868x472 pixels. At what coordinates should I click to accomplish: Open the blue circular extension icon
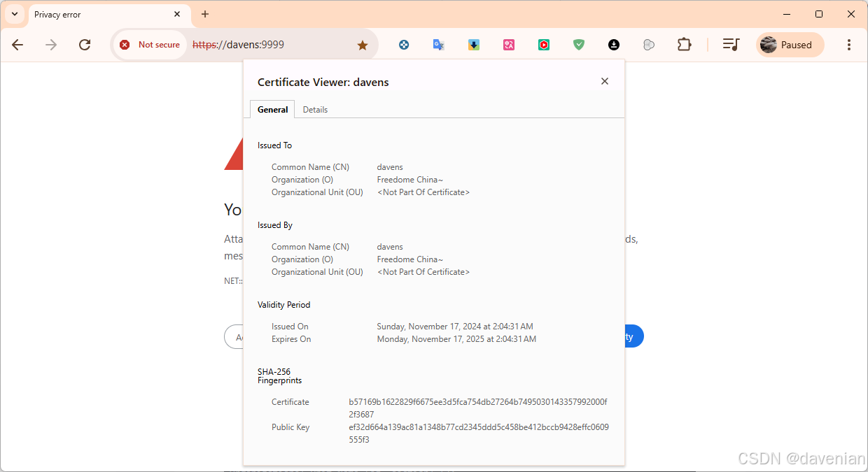click(404, 45)
